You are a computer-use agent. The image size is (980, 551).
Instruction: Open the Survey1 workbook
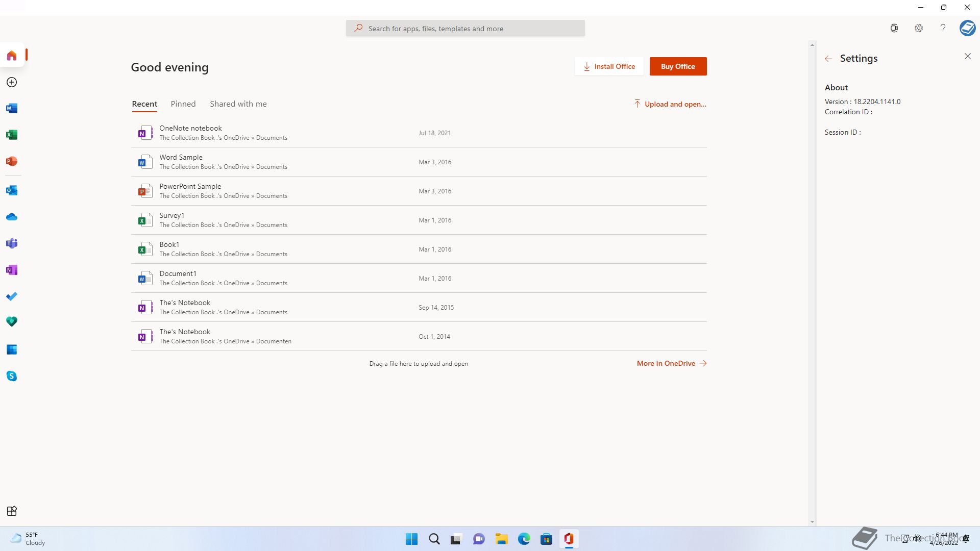click(419, 220)
